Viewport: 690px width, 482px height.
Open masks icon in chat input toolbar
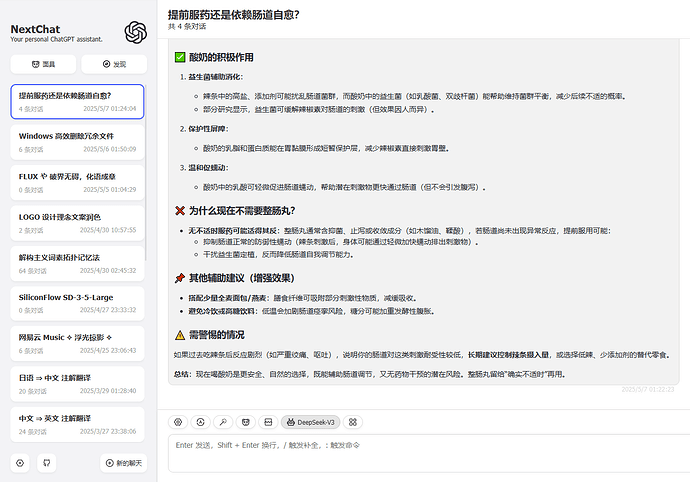(x=246, y=422)
